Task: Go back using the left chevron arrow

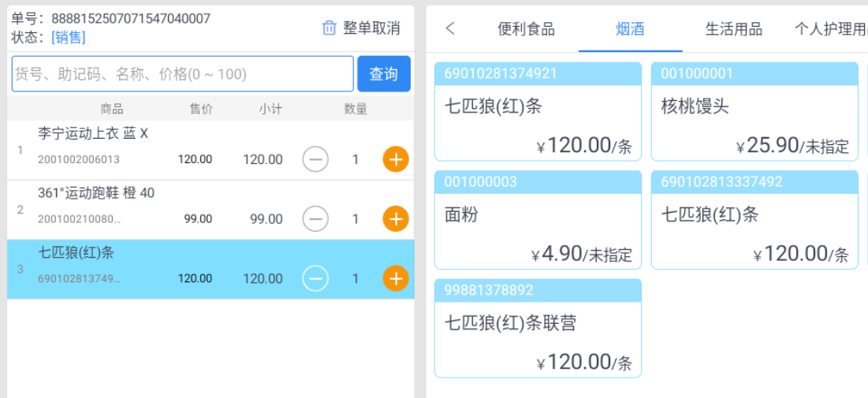Action: click(x=450, y=28)
